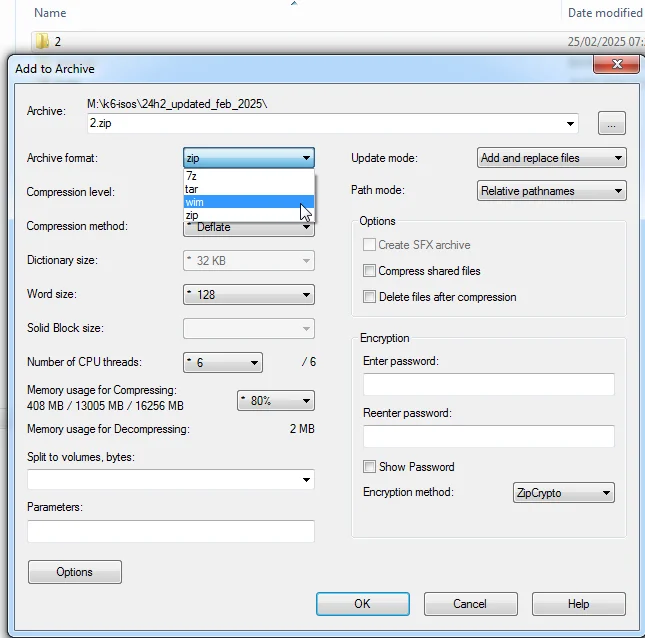Collapse the Archive format dropdown
Image resolution: width=645 pixels, height=638 pixels.
coord(248,158)
